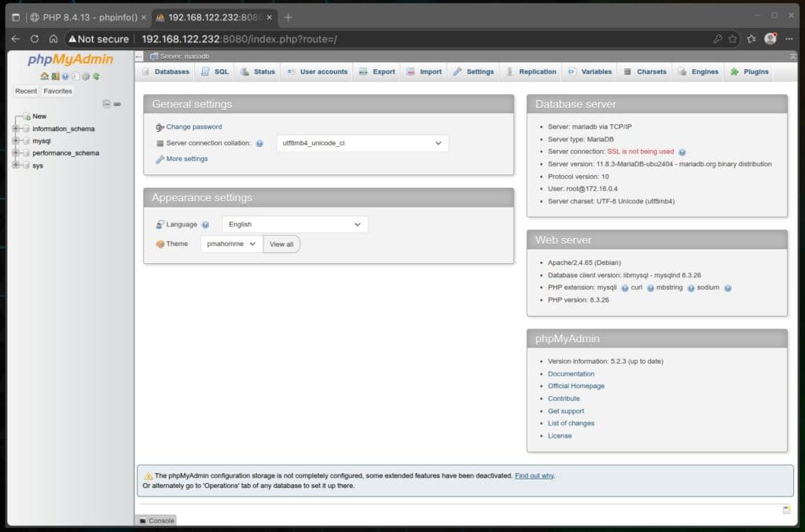Switch to the Status tab
The width and height of the screenshot is (805, 532).
pos(258,72)
